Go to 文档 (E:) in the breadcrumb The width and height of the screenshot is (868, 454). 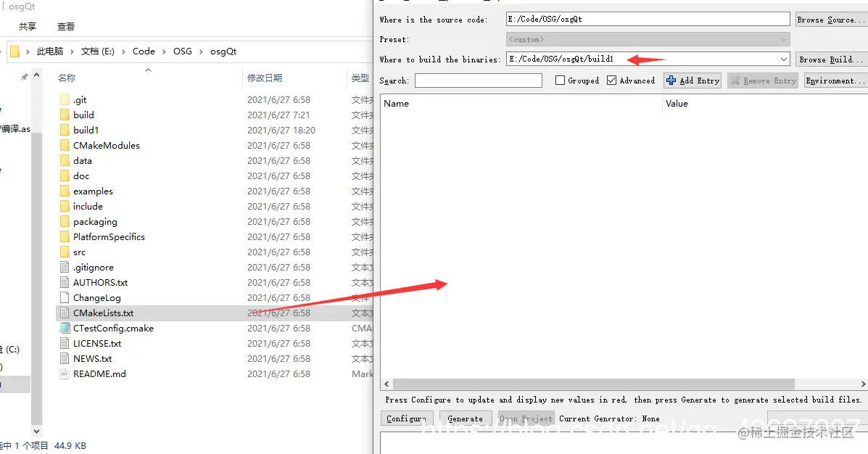pyautogui.click(x=97, y=51)
